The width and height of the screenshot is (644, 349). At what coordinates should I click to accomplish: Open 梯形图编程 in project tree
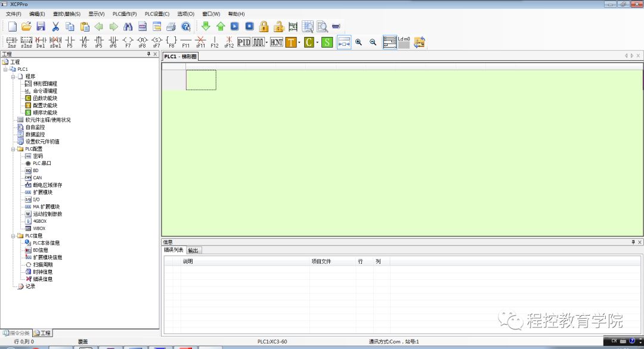[x=45, y=83]
